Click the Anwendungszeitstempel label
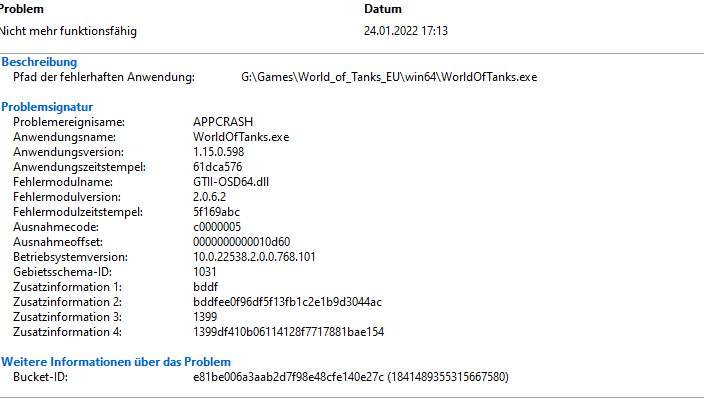 point(79,167)
